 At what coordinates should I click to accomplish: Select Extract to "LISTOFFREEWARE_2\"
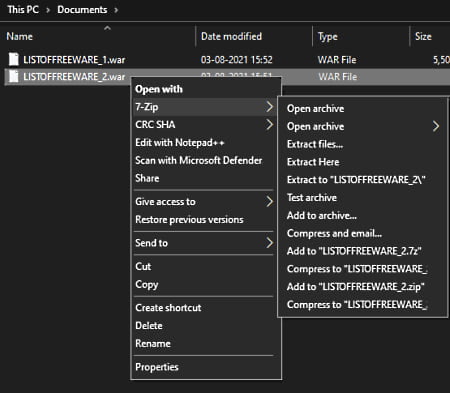pyautogui.click(x=356, y=180)
